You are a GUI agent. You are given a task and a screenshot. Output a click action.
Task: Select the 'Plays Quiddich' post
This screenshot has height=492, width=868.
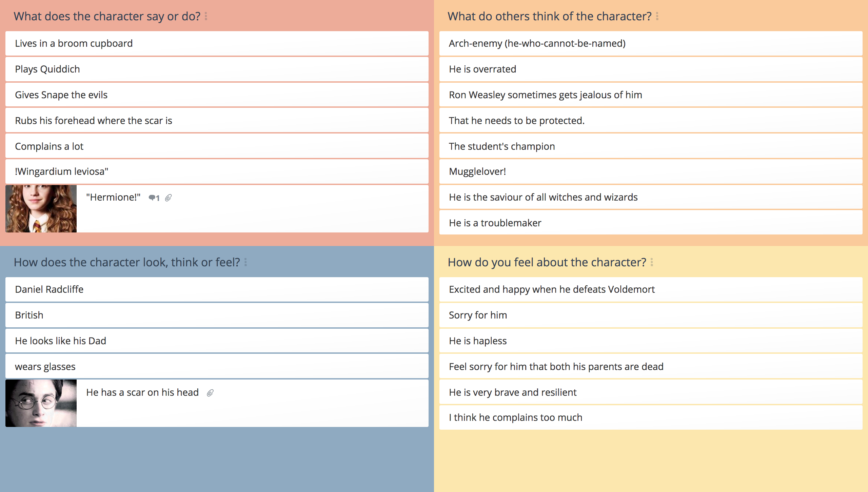pos(217,69)
